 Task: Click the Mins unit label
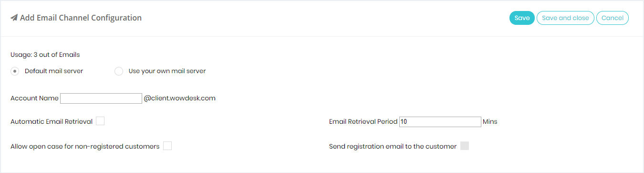[490, 122]
